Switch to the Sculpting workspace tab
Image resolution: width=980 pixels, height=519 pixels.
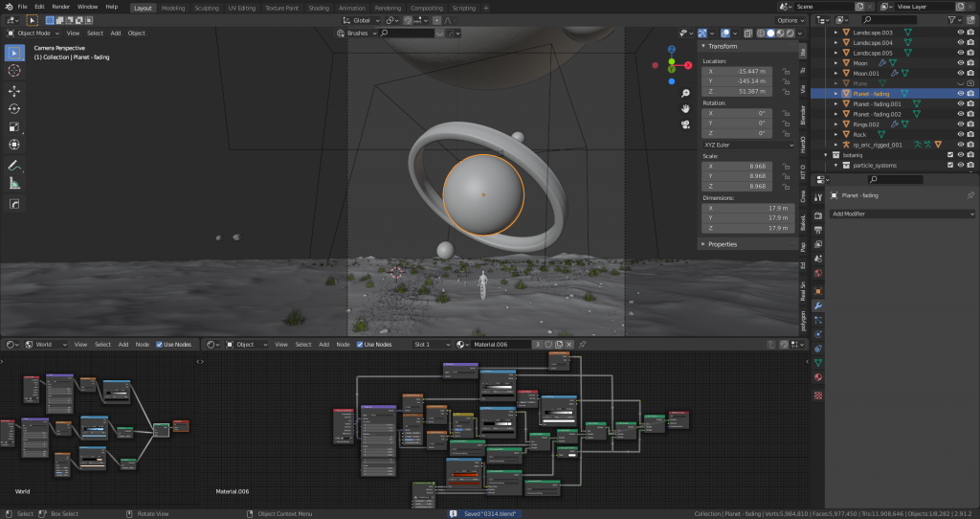207,8
